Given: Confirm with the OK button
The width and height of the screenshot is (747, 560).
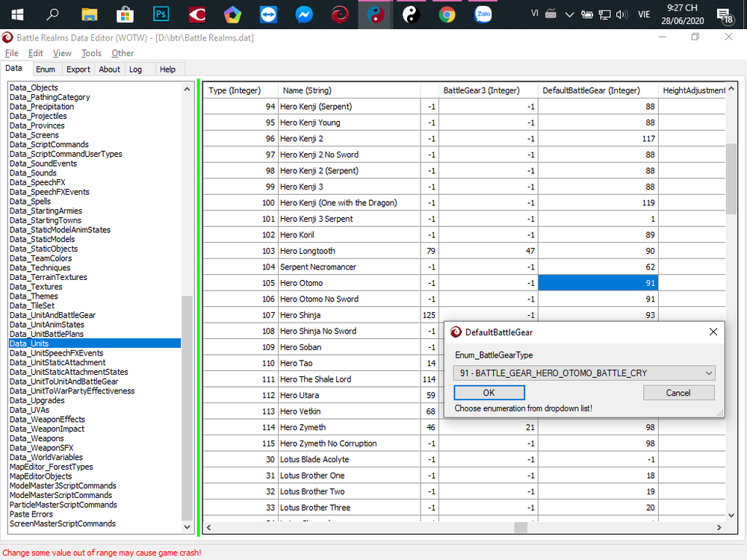Looking at the screenshot, I should coord(489,393).
